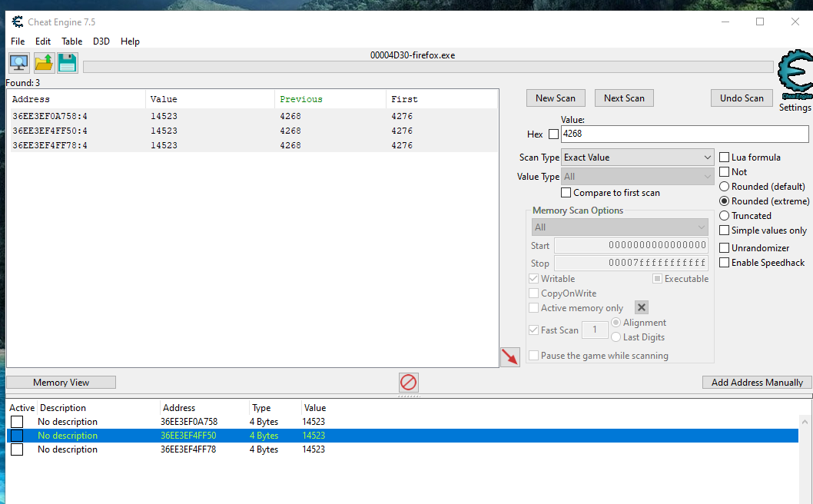Open the Scan Type dropdown

[637, 157]
